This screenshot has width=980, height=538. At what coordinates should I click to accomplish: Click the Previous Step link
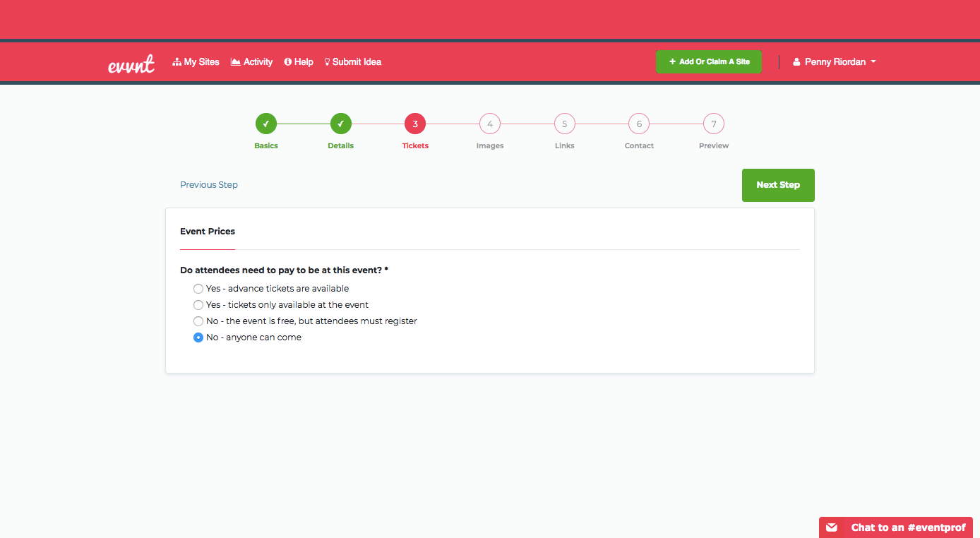pos(209,185)
